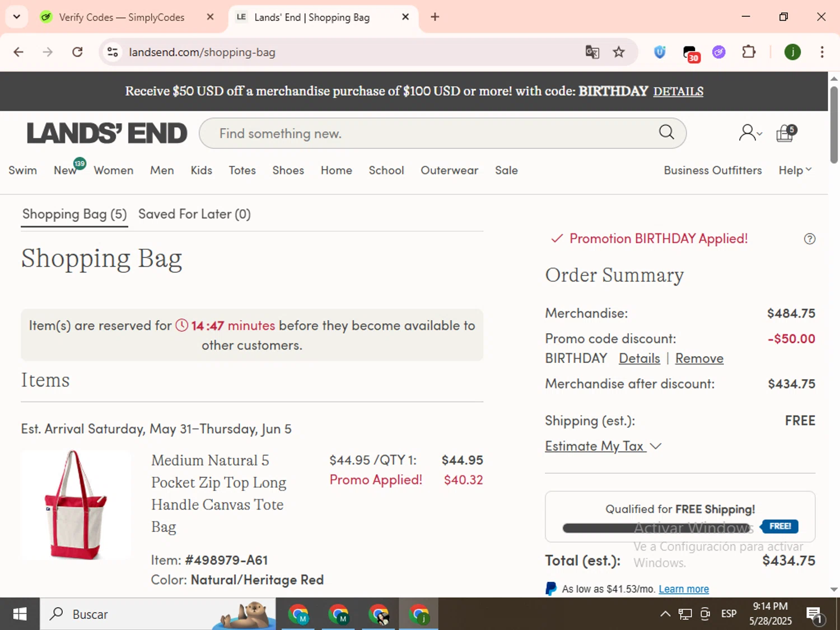The image size is (840, 630).
Task: Open the Kids category
Action: 201,170
